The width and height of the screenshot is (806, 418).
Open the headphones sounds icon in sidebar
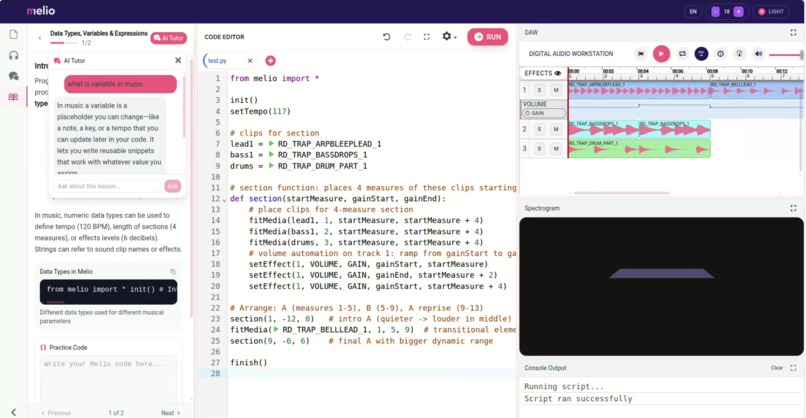tap(13, 55)
